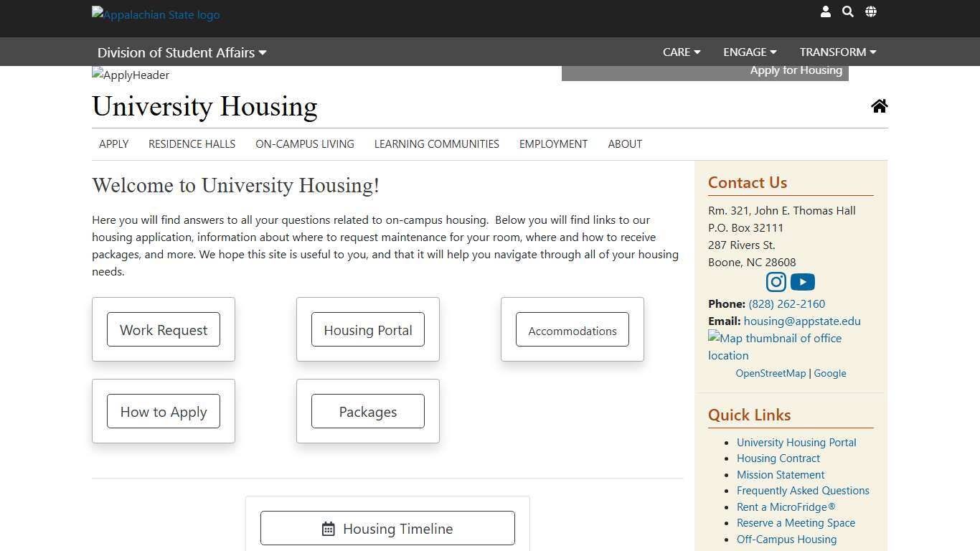This screenshot has width=980, height=551.
Task: Follow the Frequently Asked Questions link
Action: coord(803,490)
